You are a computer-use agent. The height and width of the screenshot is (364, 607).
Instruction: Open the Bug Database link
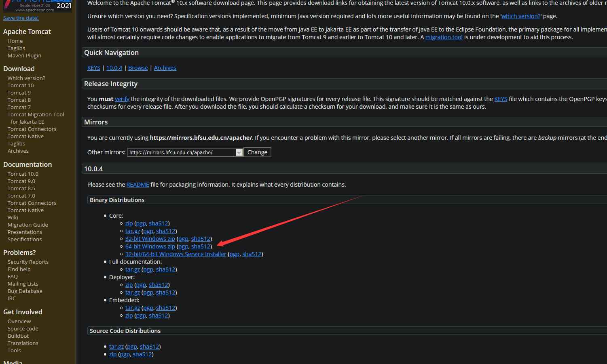[x=25, y=291]
